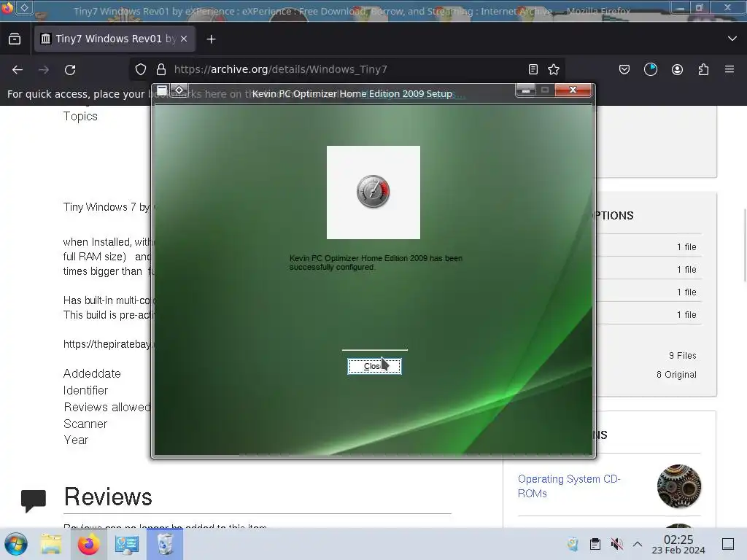Reload the page in Firefox
This screenshot has width=747, height=560.
point(70,69)
